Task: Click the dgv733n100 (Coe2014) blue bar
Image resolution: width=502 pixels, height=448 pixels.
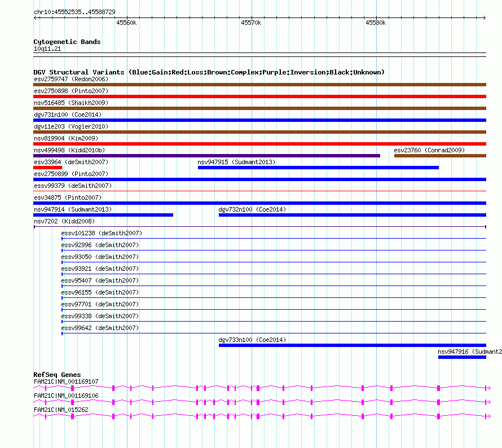Action: tap(352, 345)
